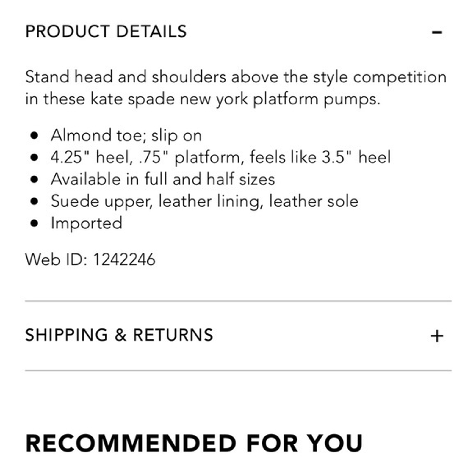Click the 4.25" heel specification line
Image resolution: width=476 pixels, height=476 pixels.
pyautogui.click(x=220, y=157)
